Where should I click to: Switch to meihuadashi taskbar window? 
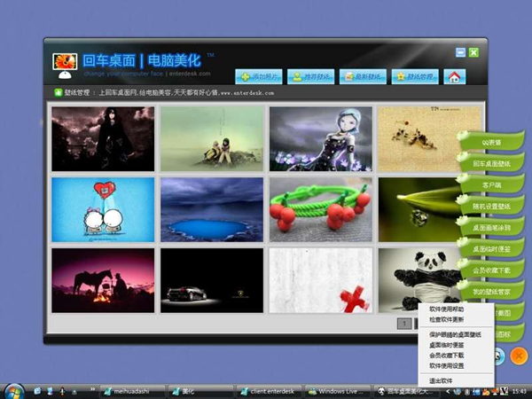click(127, 390)
